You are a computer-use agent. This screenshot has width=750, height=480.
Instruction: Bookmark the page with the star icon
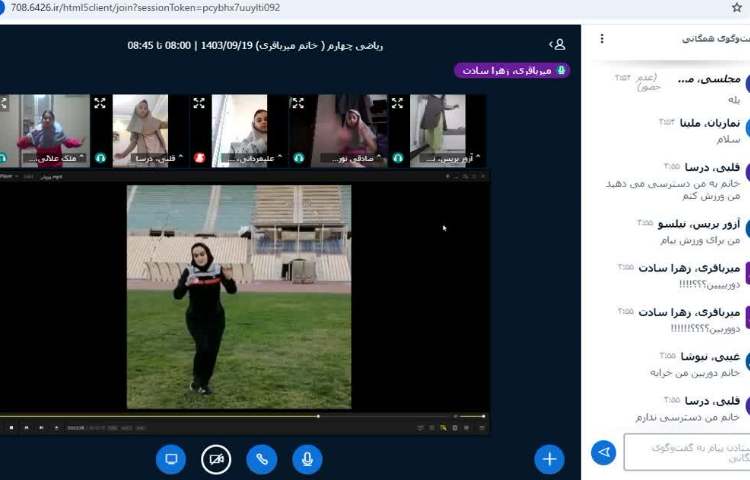(737, 8)
